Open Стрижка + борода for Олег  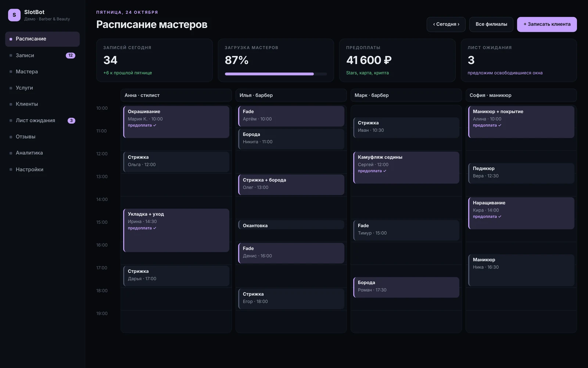coord(291,185)
